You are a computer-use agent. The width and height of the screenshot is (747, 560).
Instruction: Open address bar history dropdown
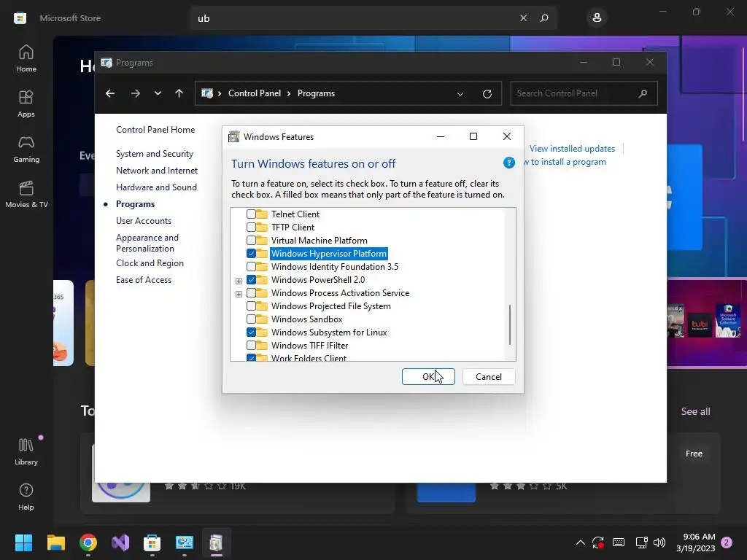point(460,94)
